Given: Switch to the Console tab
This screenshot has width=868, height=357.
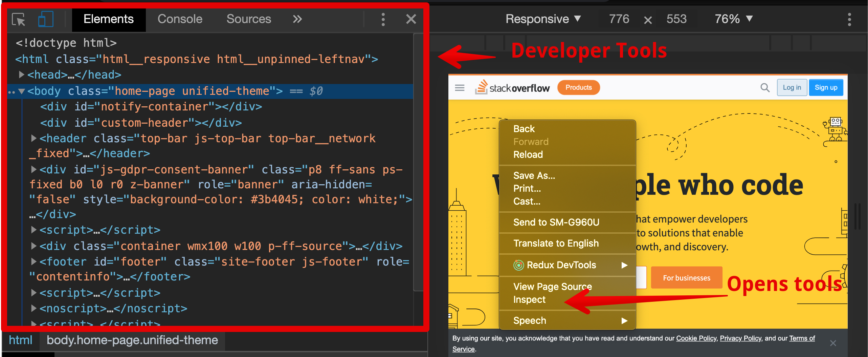Looking at the screenshot, I should [x=180, y=19].
